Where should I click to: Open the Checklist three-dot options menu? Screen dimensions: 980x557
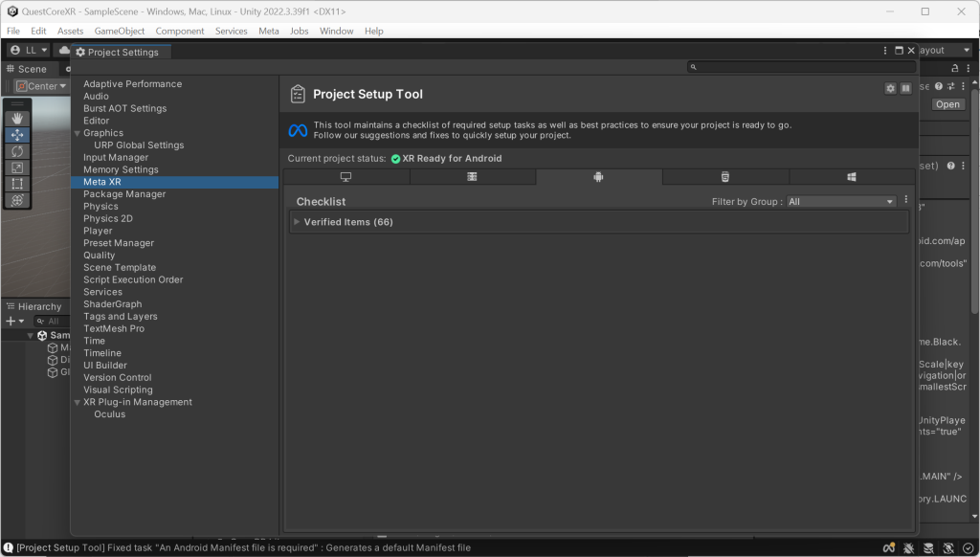906,200
